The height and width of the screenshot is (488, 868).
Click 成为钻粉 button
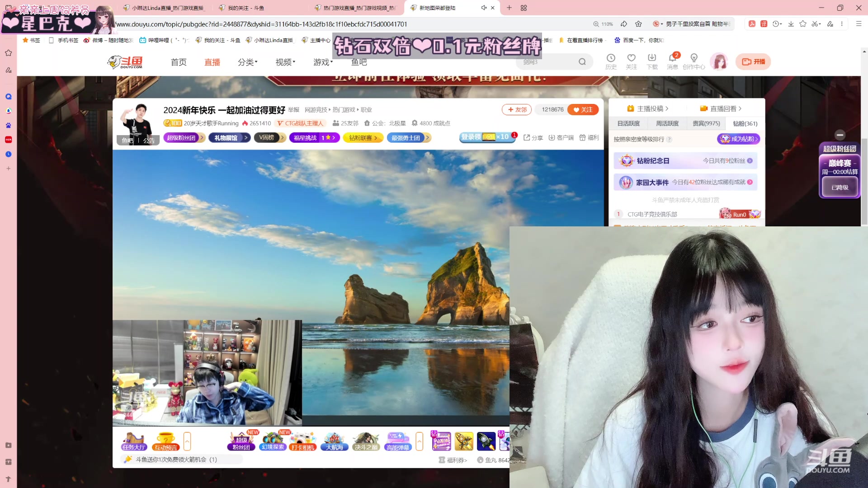pos(738,139)
